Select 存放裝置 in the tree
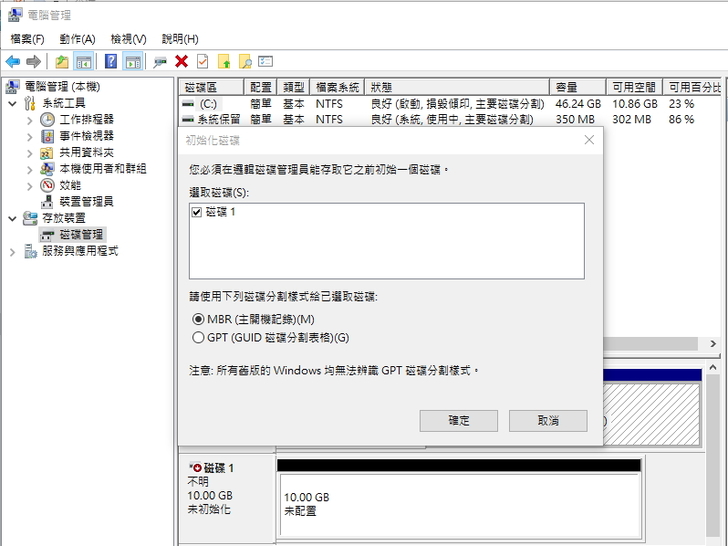728x546 pixels. coord(64,218)
